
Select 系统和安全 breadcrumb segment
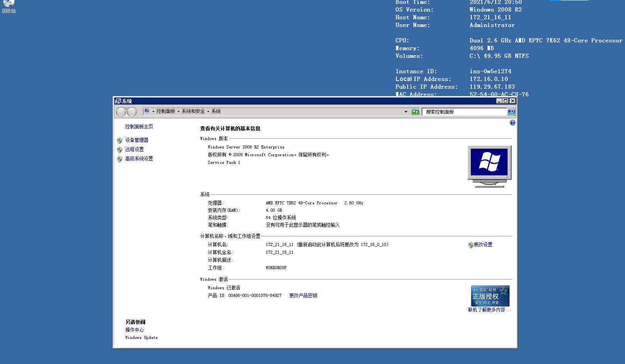pos(193,111)
